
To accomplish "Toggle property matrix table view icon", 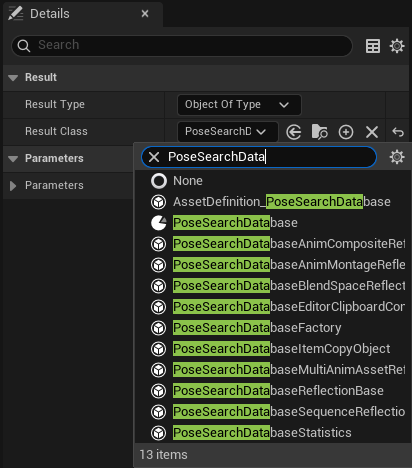I will pyautogui.click(x=373, y=46).
